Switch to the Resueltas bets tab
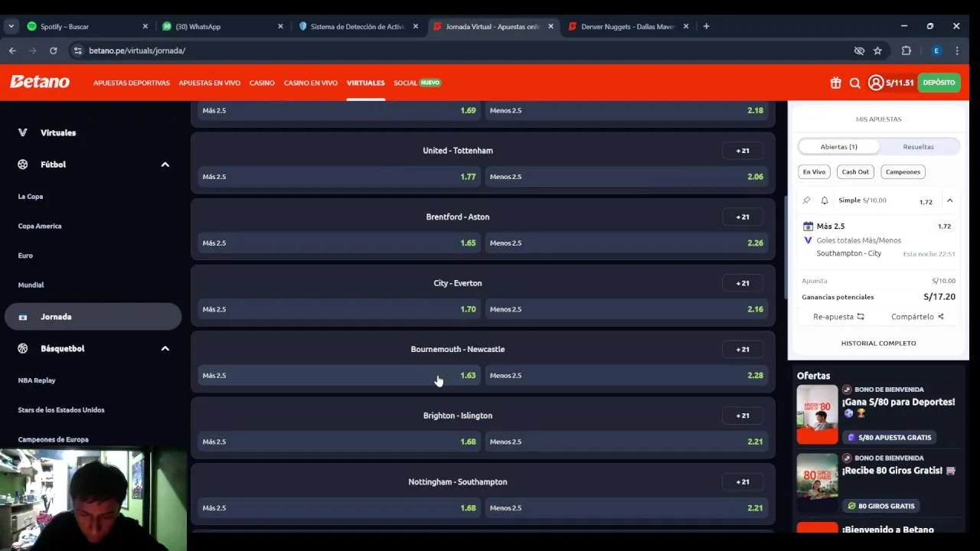Image resolution: width=980 pixels, height=551 pixels. point(918,147)
